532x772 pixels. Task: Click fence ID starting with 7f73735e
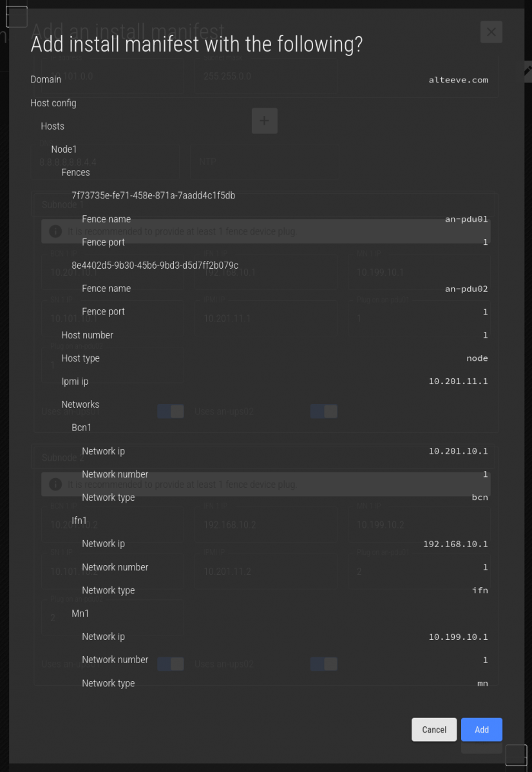click(x=153, y=196)
